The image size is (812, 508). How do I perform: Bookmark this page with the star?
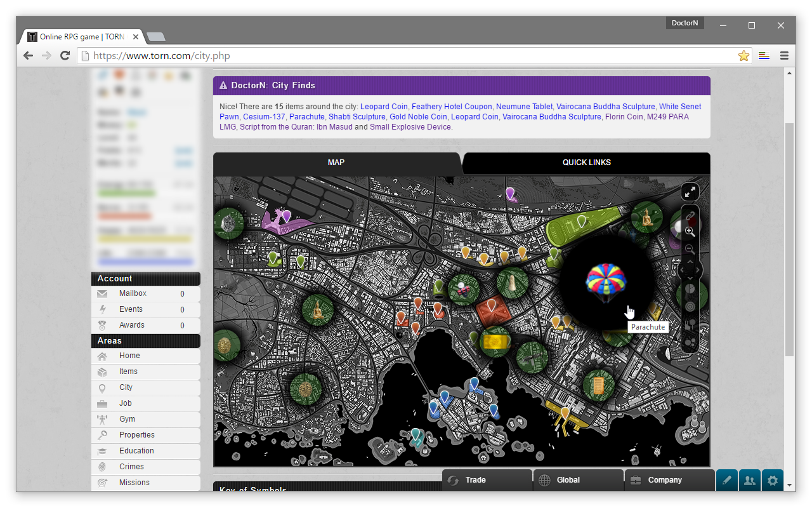coord(743,56)
